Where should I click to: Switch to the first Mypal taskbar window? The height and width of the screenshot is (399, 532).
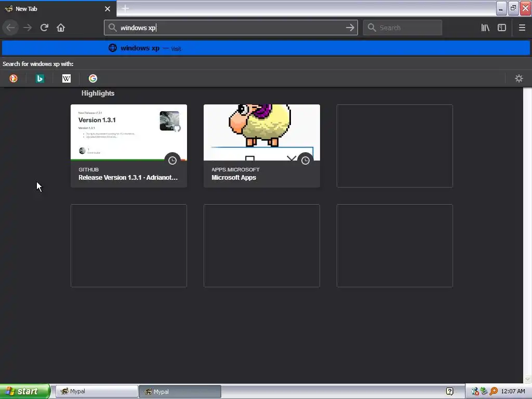click(x=97, y=392)
